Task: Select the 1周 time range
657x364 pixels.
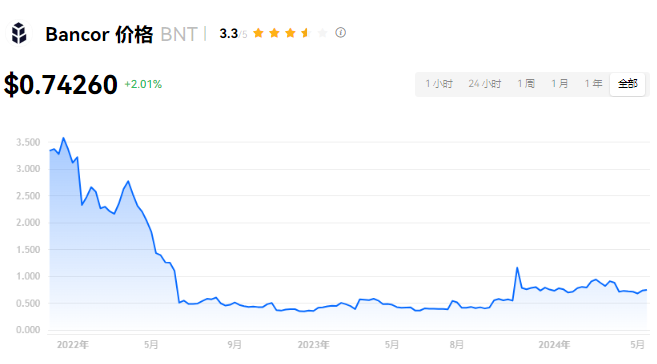Action: point(526,84)
